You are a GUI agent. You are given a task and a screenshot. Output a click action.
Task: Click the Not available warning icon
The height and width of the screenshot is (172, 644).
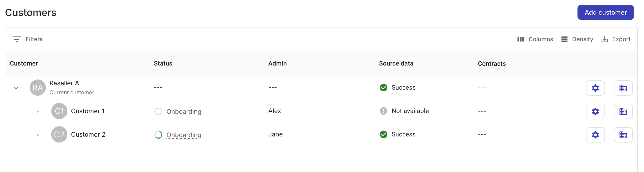383,111
